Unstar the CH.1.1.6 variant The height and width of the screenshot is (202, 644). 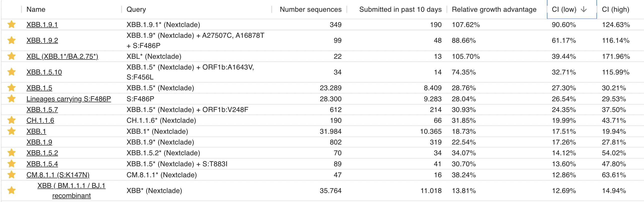coord(11,120)
